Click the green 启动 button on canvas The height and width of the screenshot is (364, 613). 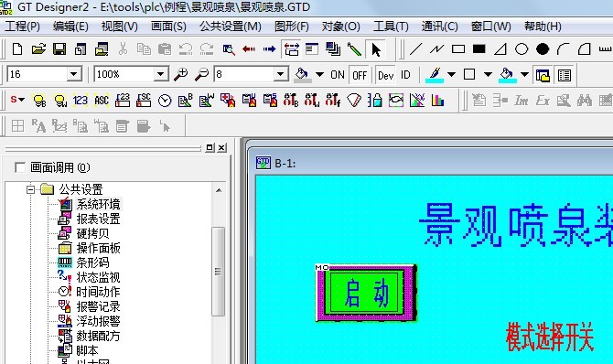click(366, 294)
